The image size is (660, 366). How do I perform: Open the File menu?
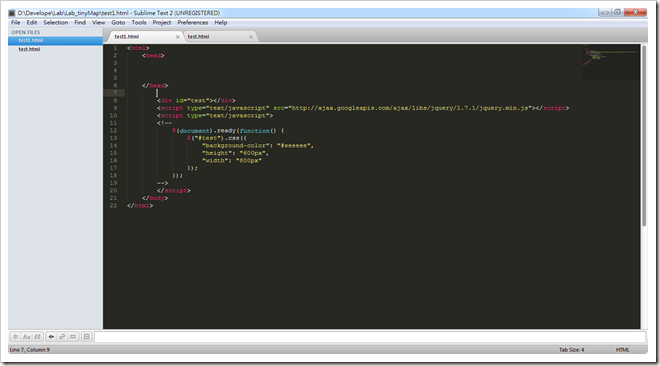[16, 23]
